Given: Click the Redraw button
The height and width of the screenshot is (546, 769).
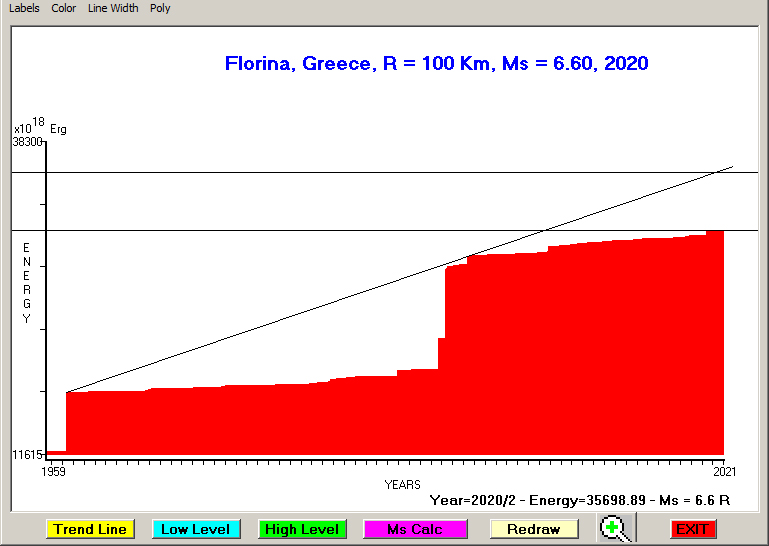Looking at the screenshot, I should (533, 529).
